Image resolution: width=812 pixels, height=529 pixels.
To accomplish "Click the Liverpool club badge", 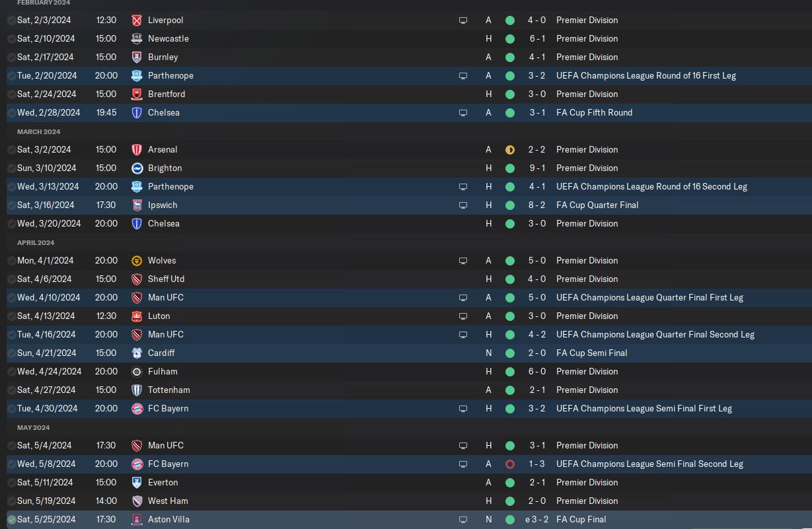I will 137,20.
